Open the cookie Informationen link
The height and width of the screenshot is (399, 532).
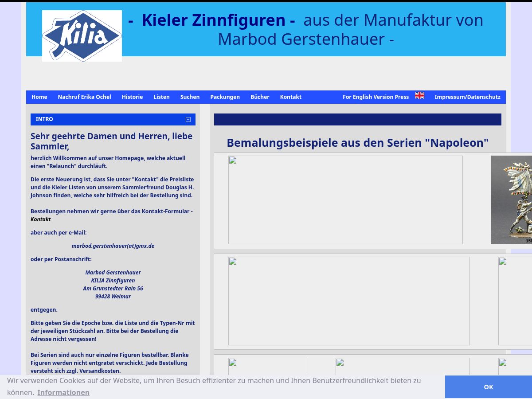pyautogui.click(x=63, y=392)
